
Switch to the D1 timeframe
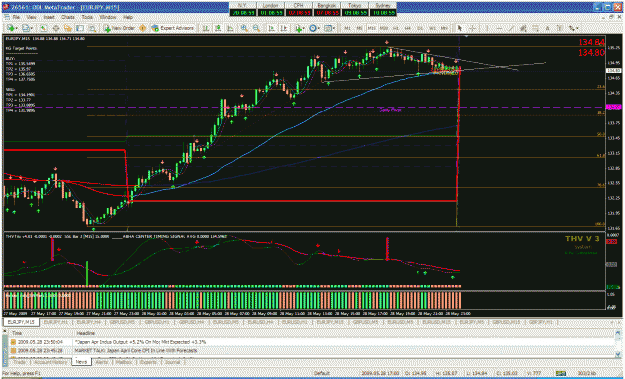(x=420, y=28)
